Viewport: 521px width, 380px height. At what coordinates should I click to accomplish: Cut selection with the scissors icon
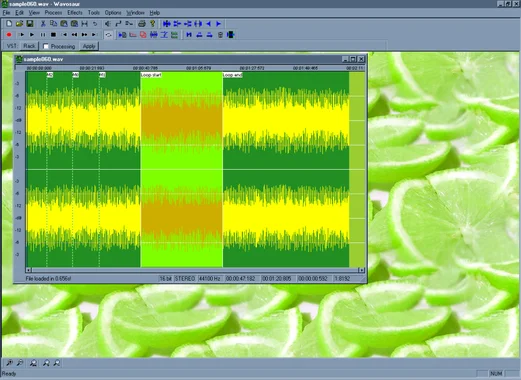(x=43, y=24)
